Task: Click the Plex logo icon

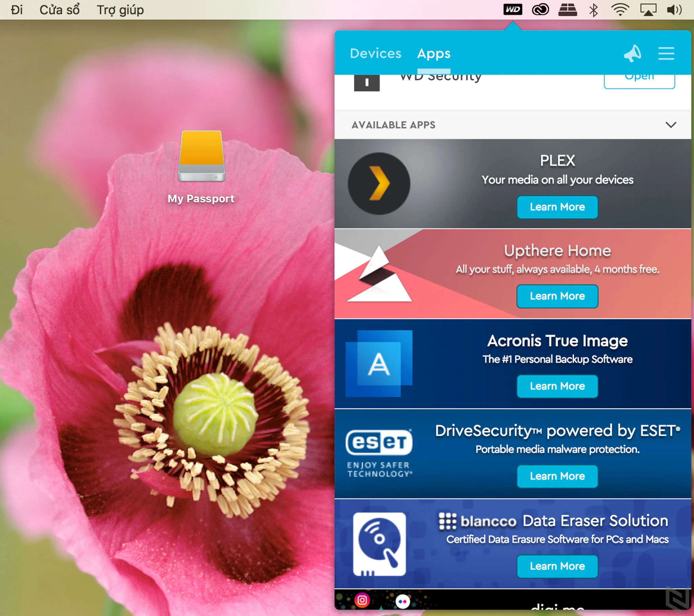Action: point(379,184)
